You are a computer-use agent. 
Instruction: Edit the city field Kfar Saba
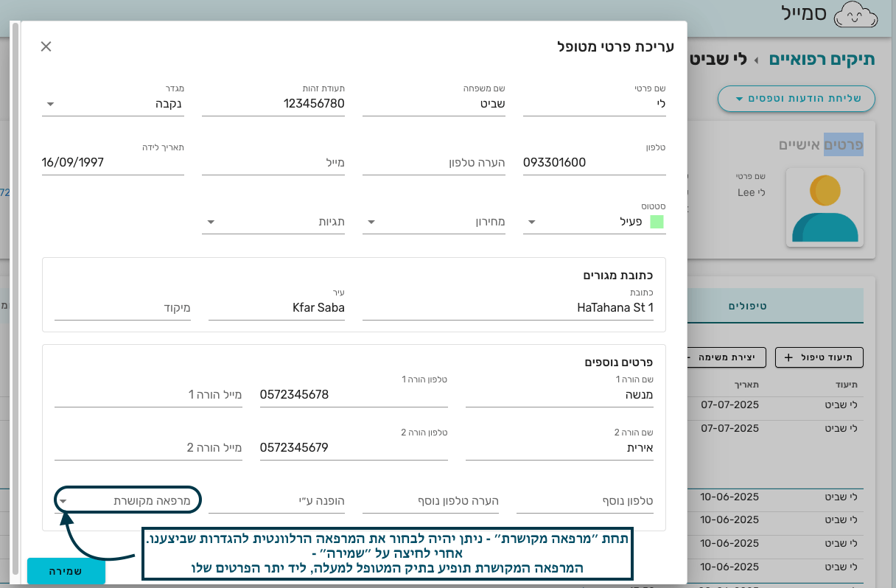(276, 308)
